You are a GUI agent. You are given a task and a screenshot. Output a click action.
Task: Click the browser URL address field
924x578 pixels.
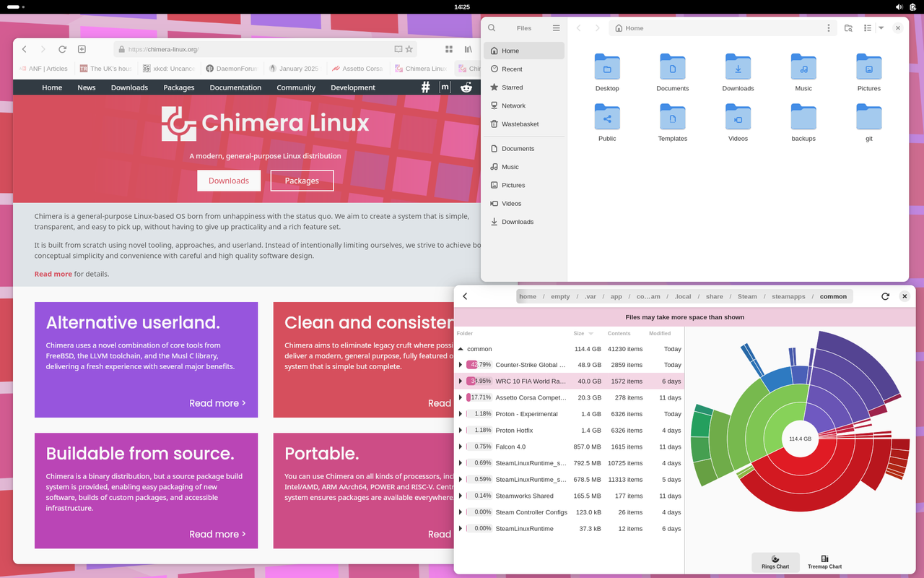pos(265,49)
